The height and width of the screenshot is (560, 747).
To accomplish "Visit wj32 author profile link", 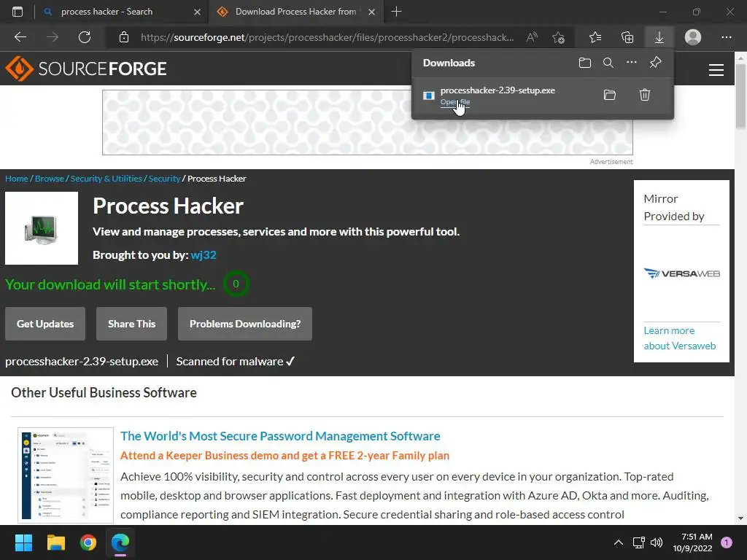I will pyautogui.click(x=204, y=254).
